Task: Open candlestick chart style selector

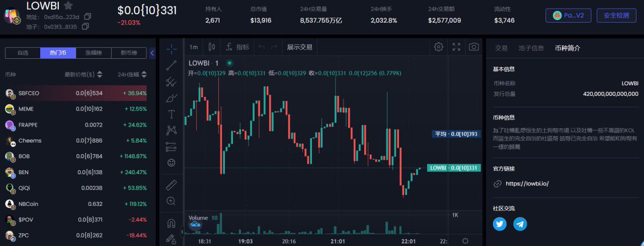Action: click(211, 47)
